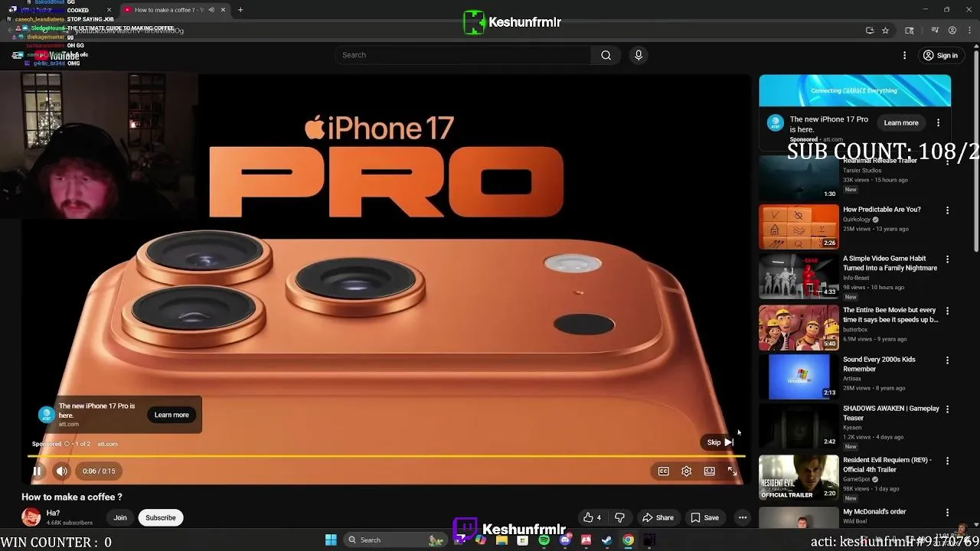The width and height of the screenshot is (980, 551).
Task: Save the video to a playlist
Action: [704, 518]
